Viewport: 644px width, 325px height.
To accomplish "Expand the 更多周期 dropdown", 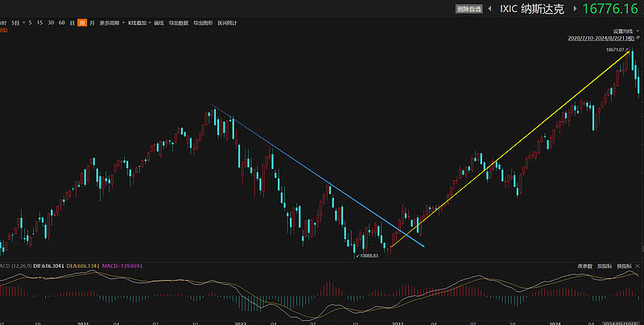I will pyautogui.click(x=112, y=23).
